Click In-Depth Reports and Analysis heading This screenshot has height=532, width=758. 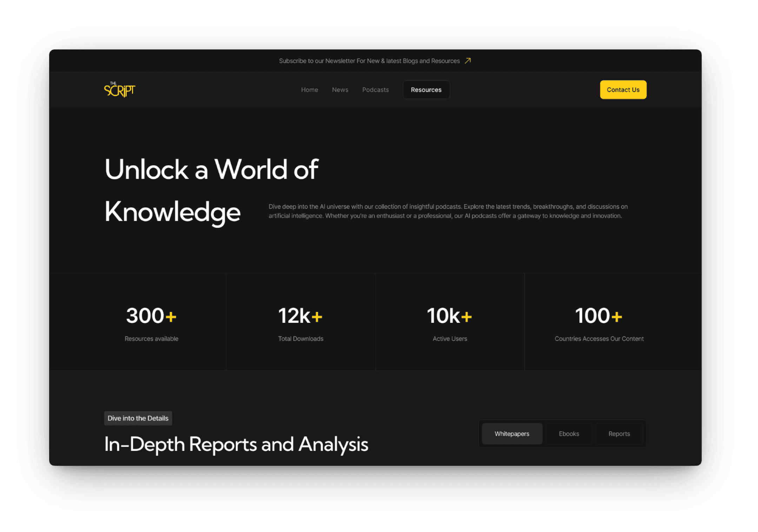click(x=236, y=445)
